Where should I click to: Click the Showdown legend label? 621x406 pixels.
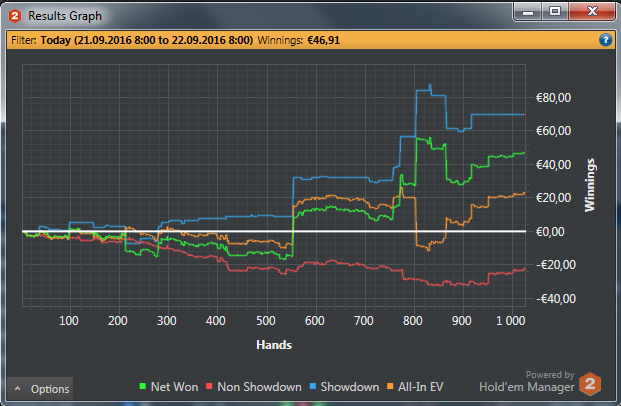pyautogui.click(x=350, y=387)
